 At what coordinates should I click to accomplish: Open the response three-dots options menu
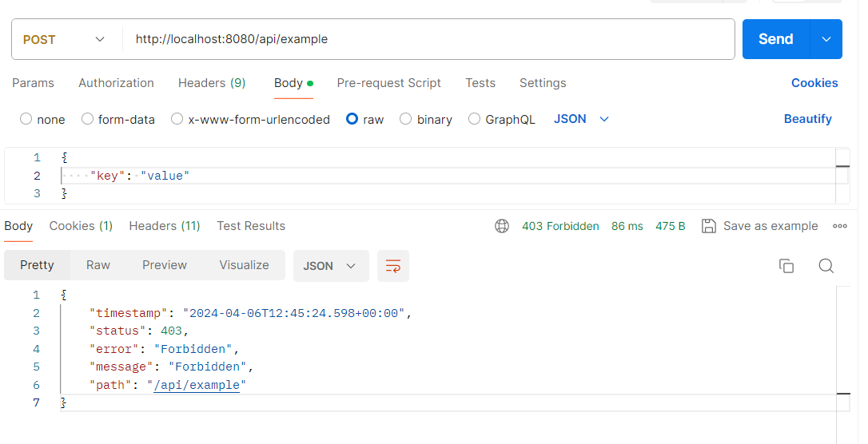click(x=840, y=226)
